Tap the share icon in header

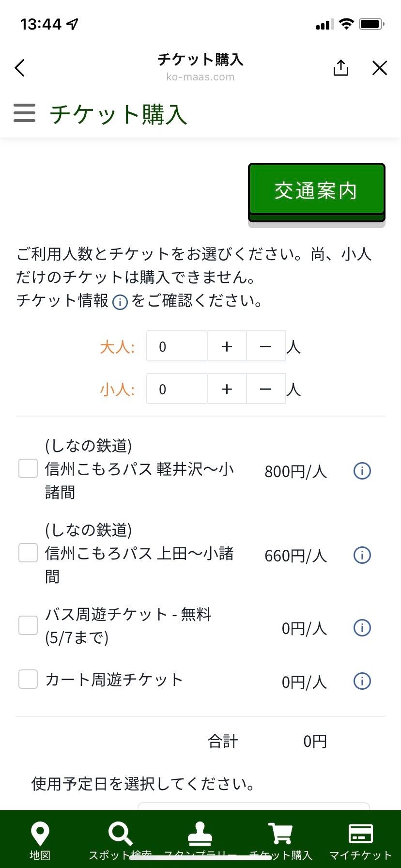click(341, 68)
